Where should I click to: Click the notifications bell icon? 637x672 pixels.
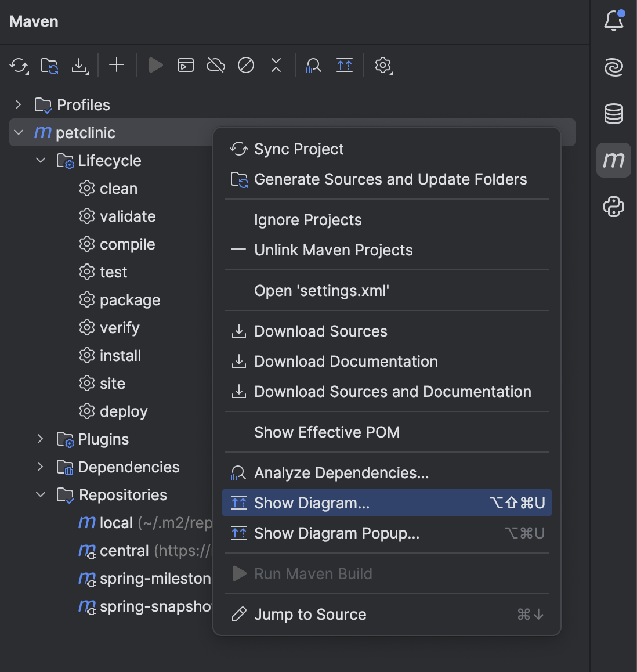pyautogui.click(x=613, y=19)
